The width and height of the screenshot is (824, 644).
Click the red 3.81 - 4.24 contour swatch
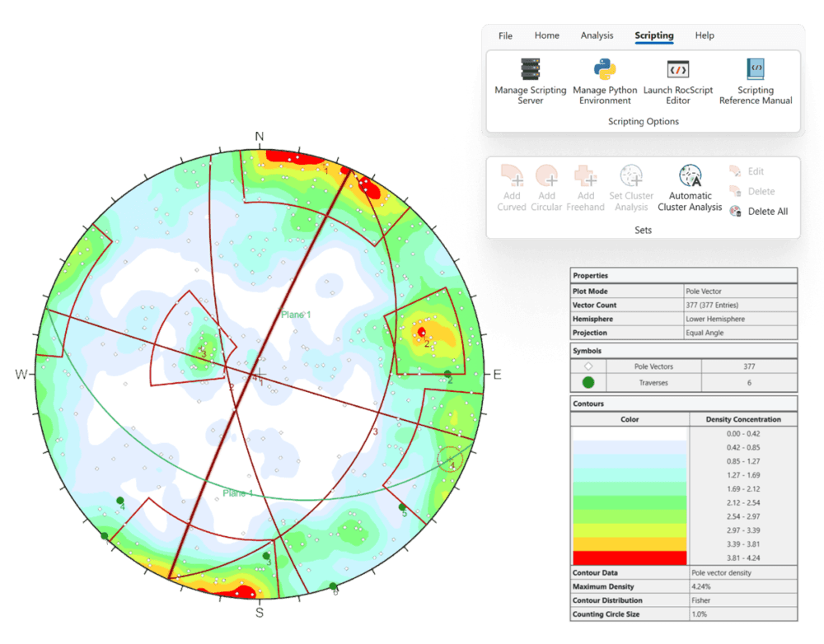[x=630, y=558]
